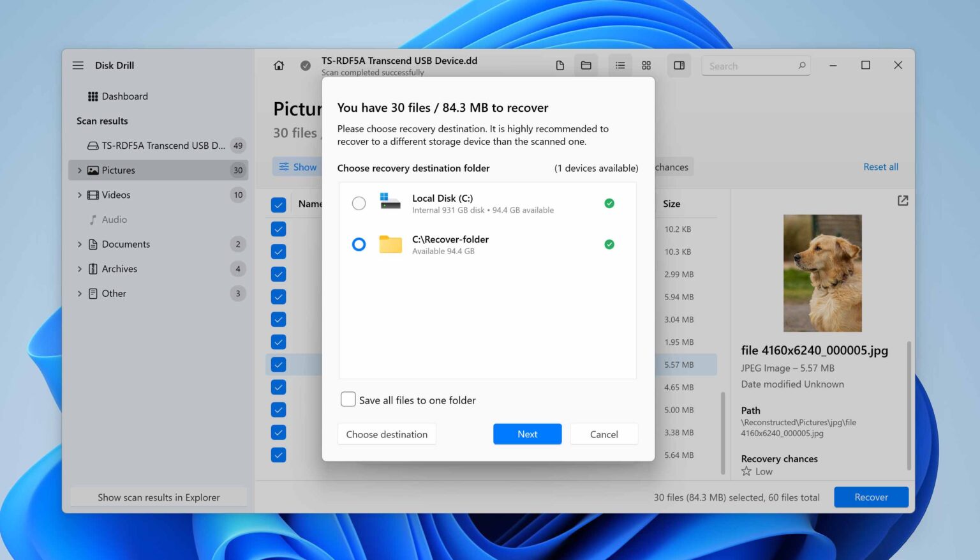Image resolution: width=980 pixels, height=560 pixels.
Task: Open the hamburger menu beside Disk Drill
Action: [x=78, y=66]
